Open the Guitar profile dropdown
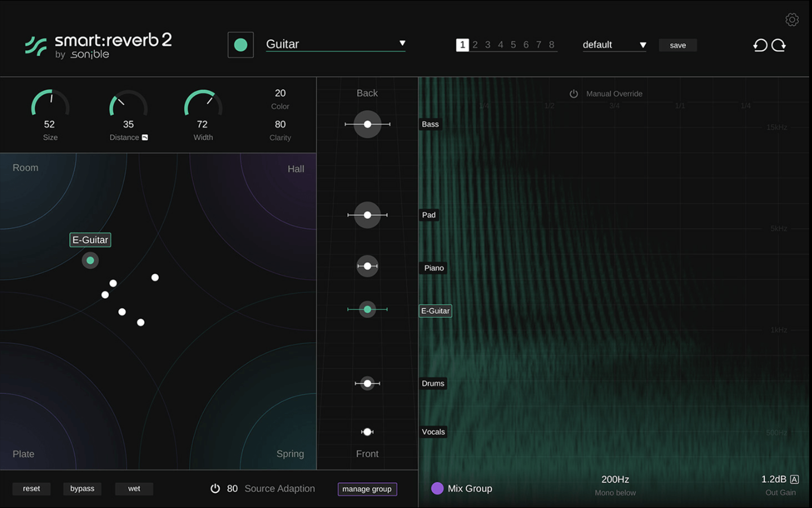Screen dimensions: 812x508 401,43
